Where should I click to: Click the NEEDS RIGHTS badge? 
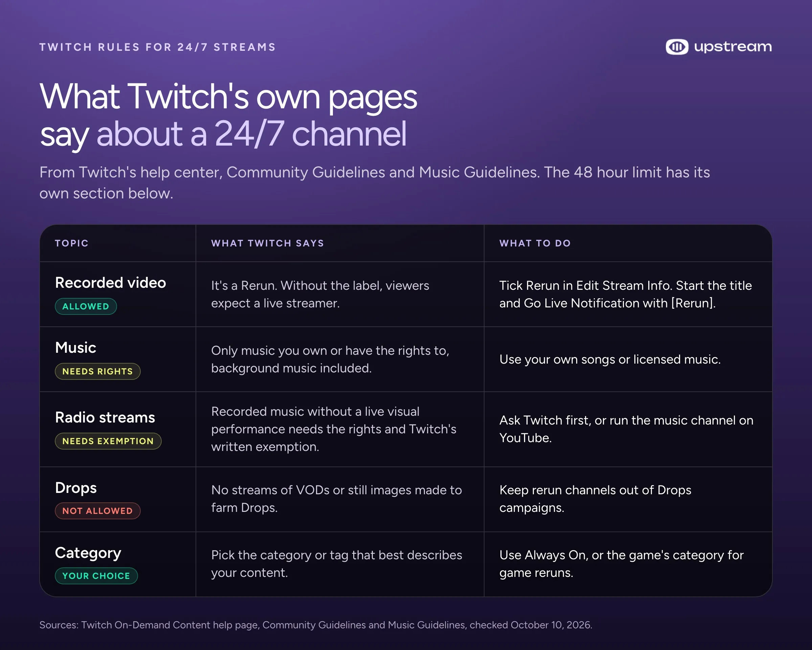(97, 371)
